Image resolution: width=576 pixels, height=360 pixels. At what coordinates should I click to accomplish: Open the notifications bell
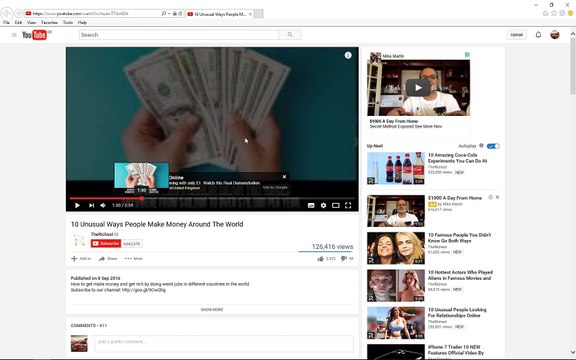coord(538,35)
